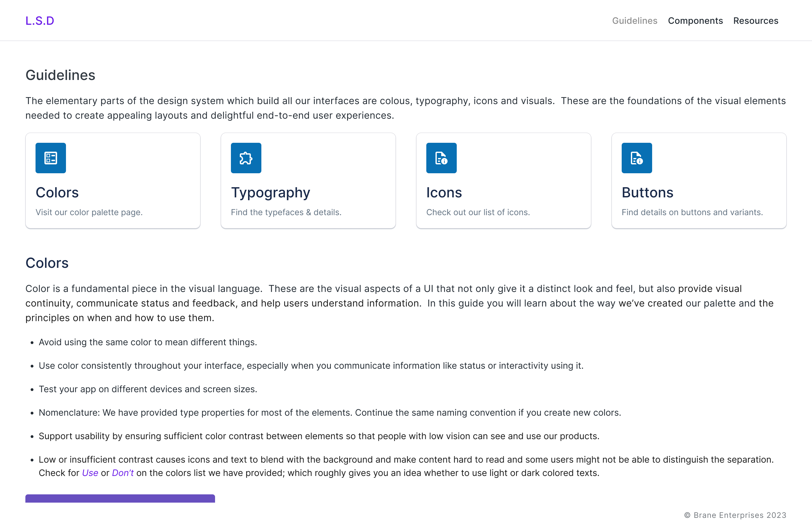812x528 pixels.
Task: Follow the italic 'Don't' link
Action: click(x=122, y=473)
